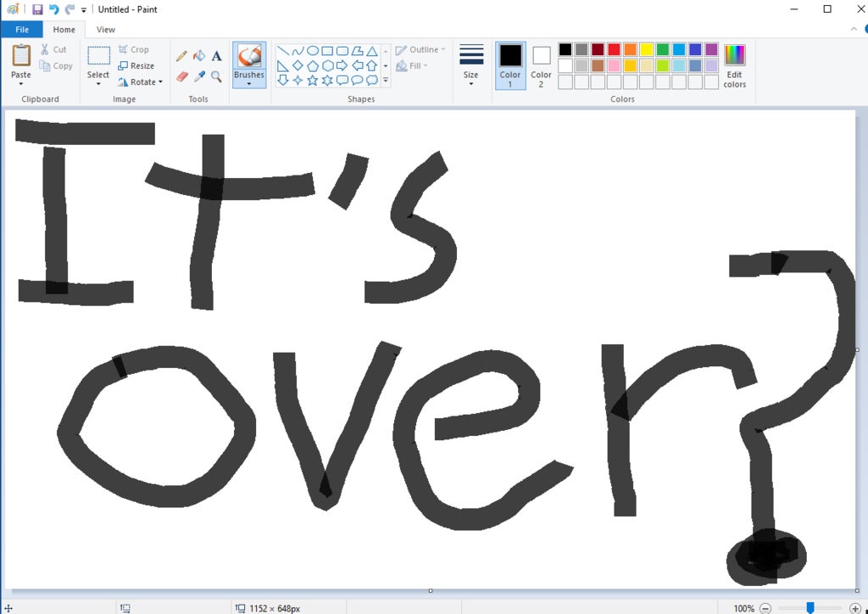Open Edit colors dialog
868x614 pixels.
tap(734, 64)
